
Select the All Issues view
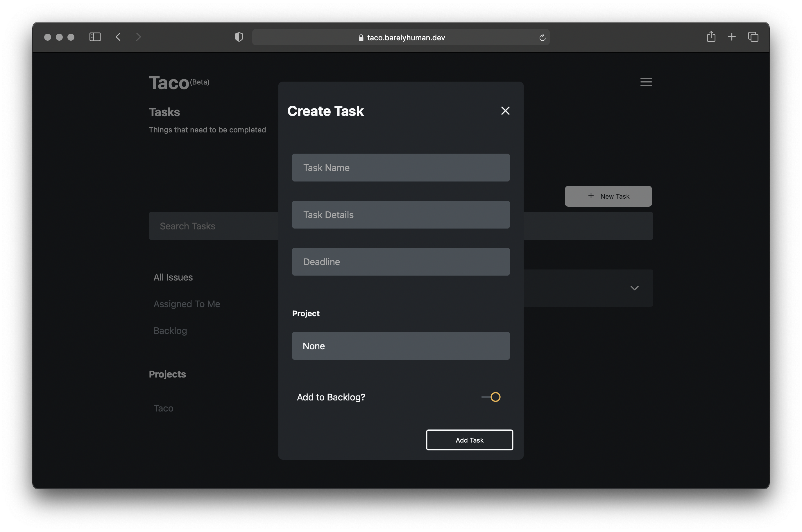pyautogui.click(x=173, y=277)
